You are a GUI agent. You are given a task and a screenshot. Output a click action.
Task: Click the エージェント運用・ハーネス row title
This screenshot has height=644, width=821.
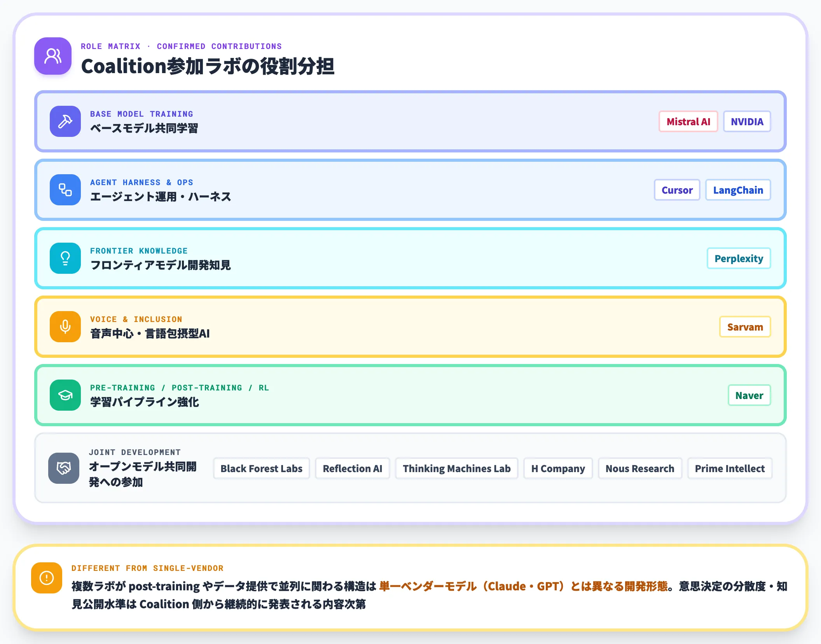coord(161,197)
